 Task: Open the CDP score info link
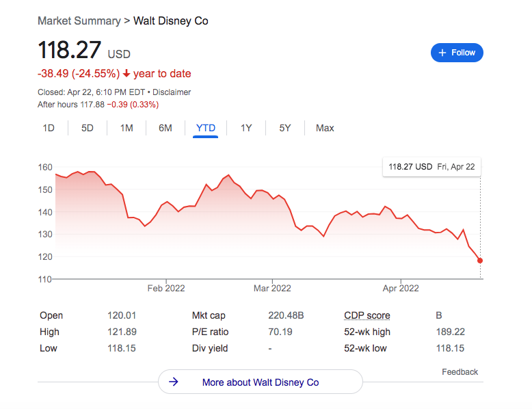[x=367, y=315]
